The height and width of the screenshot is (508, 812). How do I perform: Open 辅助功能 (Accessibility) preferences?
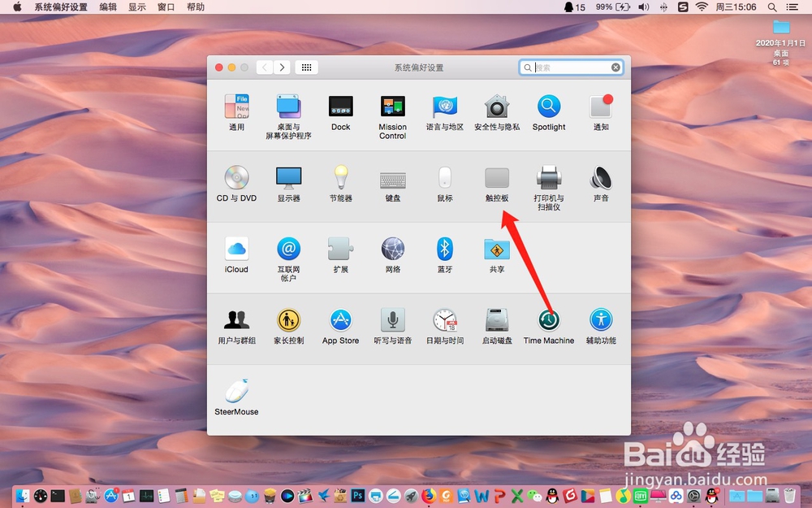point(601,326)
